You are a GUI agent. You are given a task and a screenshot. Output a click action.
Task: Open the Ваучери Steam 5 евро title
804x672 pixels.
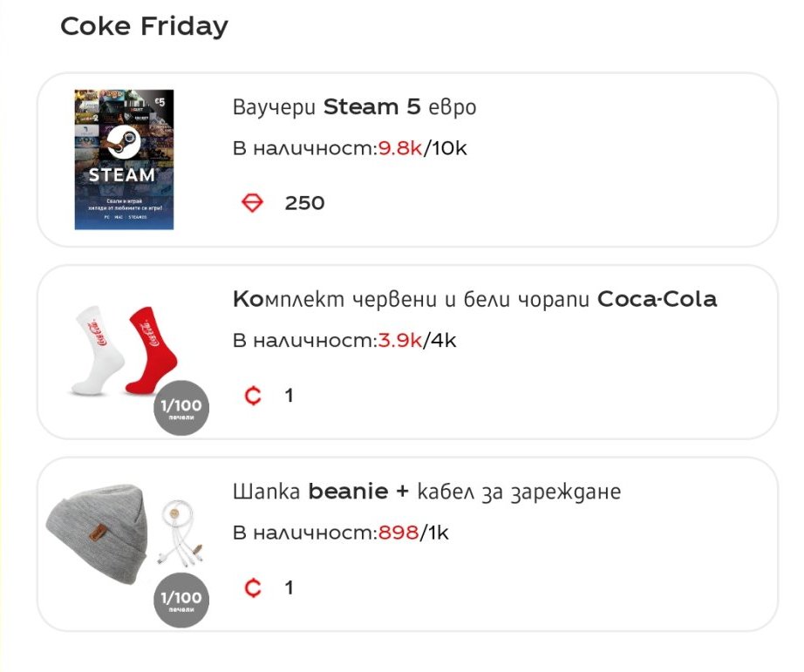point(354,107)
